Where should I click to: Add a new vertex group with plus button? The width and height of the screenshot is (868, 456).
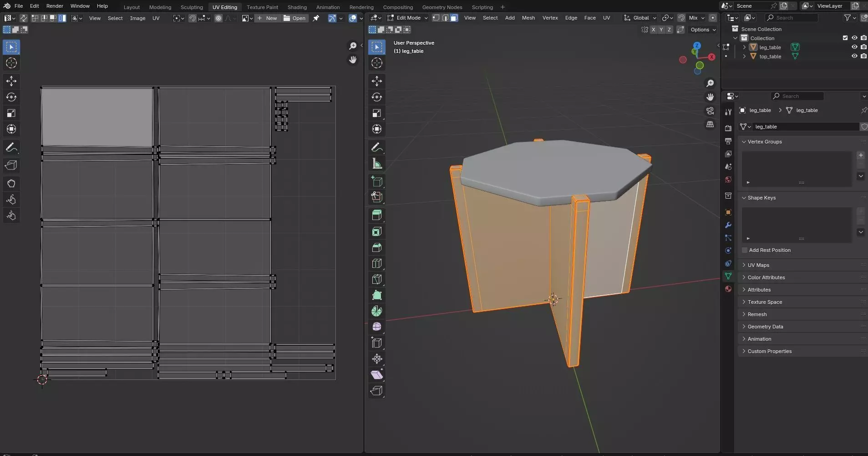861,155
